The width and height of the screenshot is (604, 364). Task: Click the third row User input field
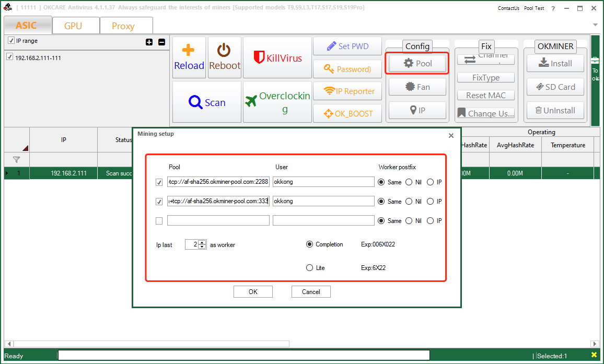coord(323,221)
